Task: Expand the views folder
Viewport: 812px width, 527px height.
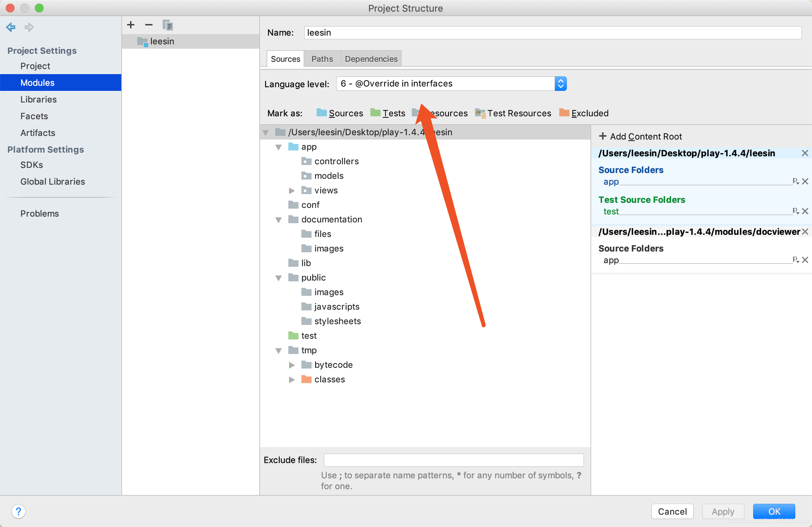Action: (x=292, y=190)
